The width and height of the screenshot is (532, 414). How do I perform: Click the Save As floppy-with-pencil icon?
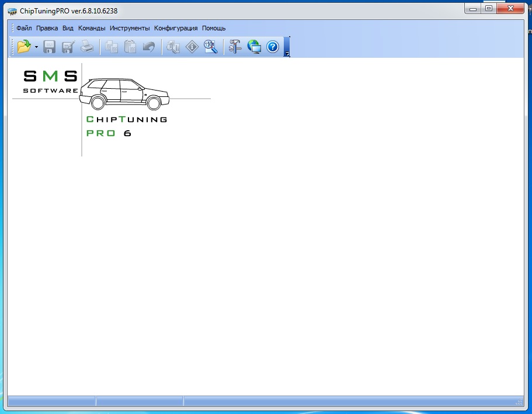[x=68, y=47]
